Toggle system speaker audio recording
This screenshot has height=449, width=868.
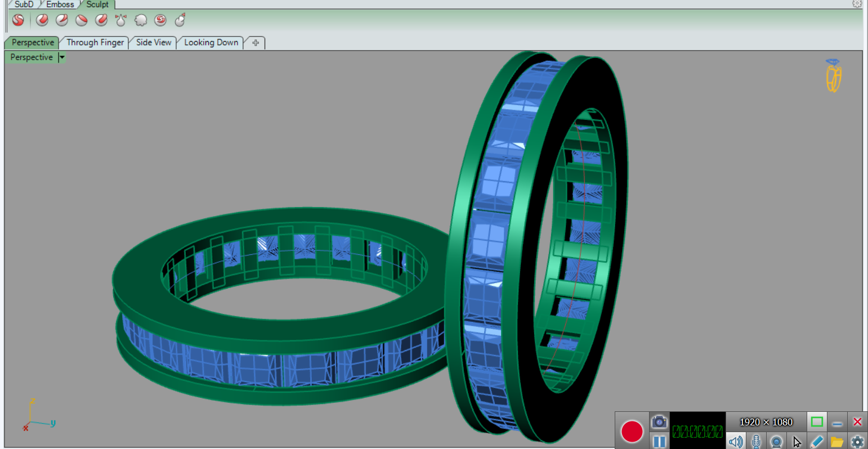point(735,442)
